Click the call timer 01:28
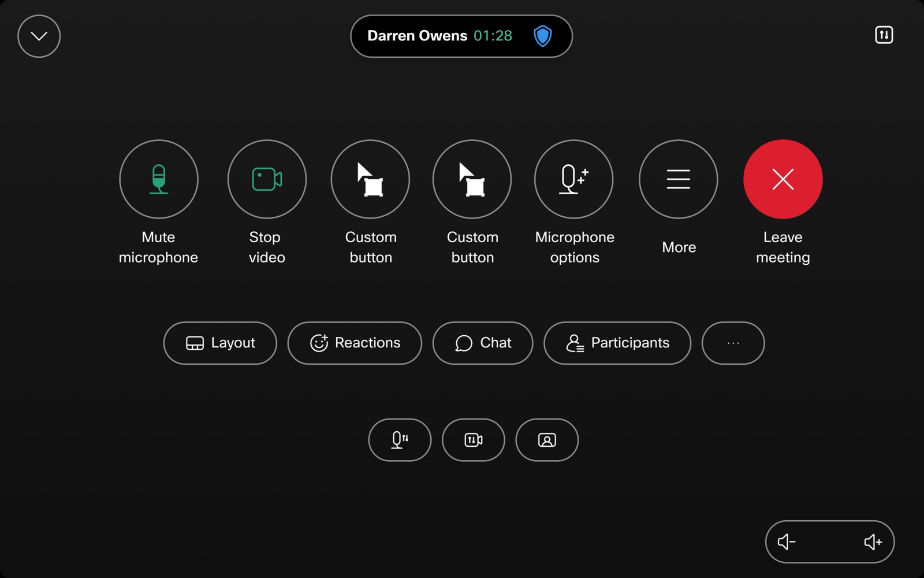924x578 pixels. 493,36
